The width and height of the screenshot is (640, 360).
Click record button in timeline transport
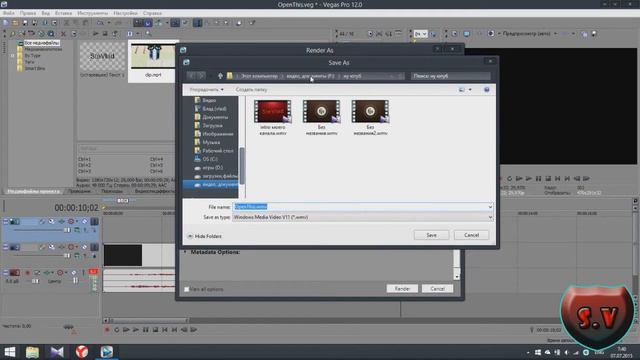pos(107,330)
